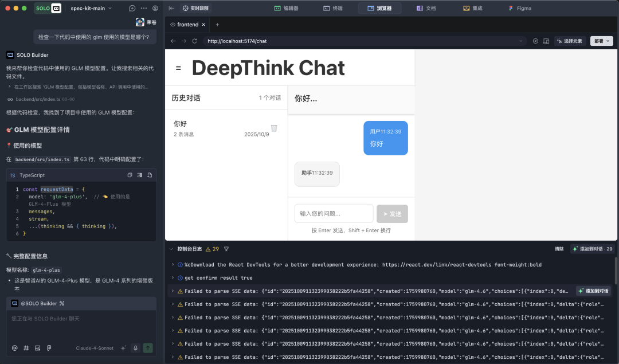The height and width of the screenshot is (364, 619).
Task: Click the @SOLO Builder agent selector
Action: (x=38, y=304)
